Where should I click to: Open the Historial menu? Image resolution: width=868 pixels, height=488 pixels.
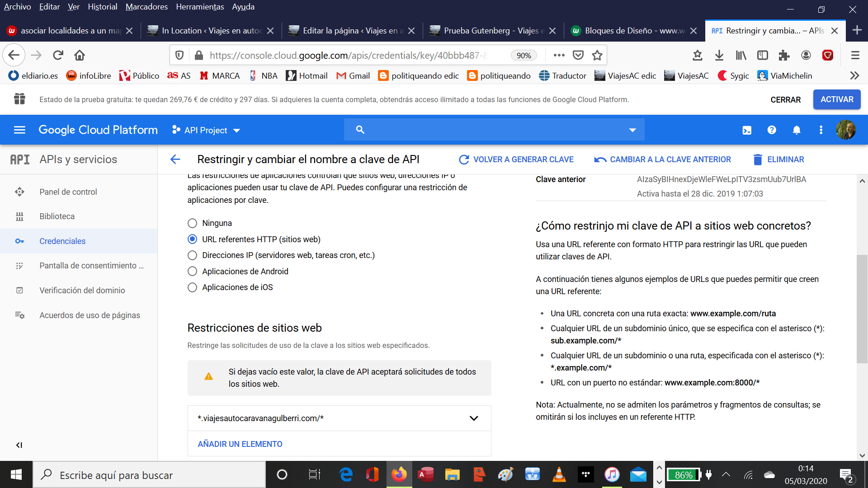102,7
